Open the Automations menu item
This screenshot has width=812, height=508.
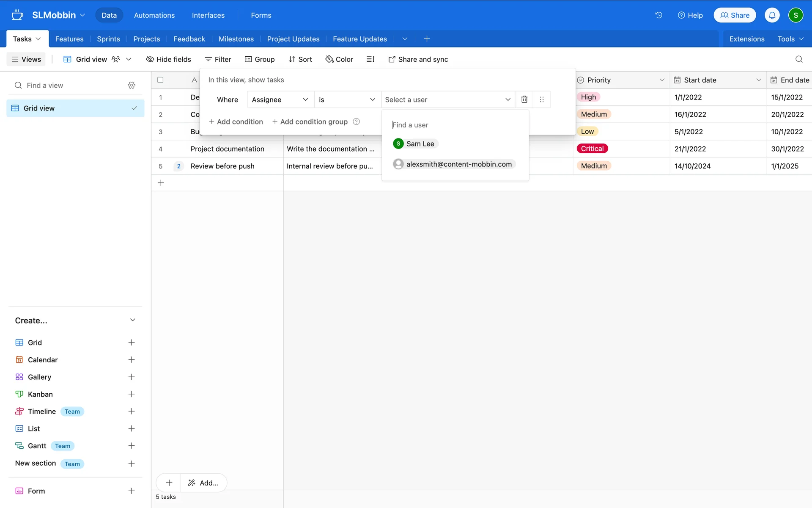(x=154, y=15)
